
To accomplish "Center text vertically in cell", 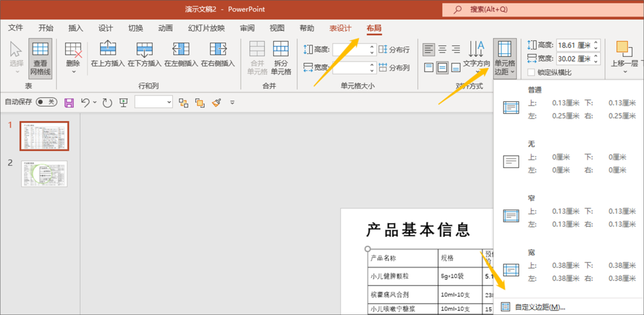I will tap(442, 67).
